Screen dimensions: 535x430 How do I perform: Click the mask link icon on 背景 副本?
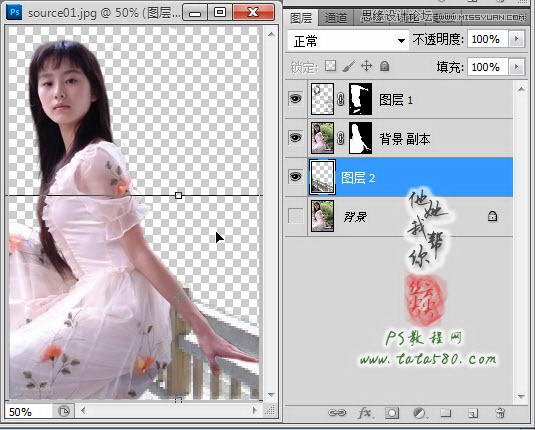click(x=340, y=138)
